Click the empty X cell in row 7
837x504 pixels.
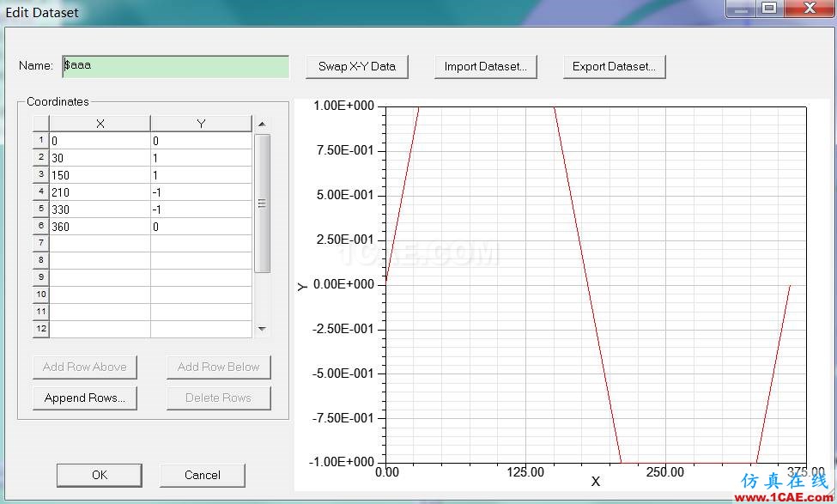click(x=100, y=244)
